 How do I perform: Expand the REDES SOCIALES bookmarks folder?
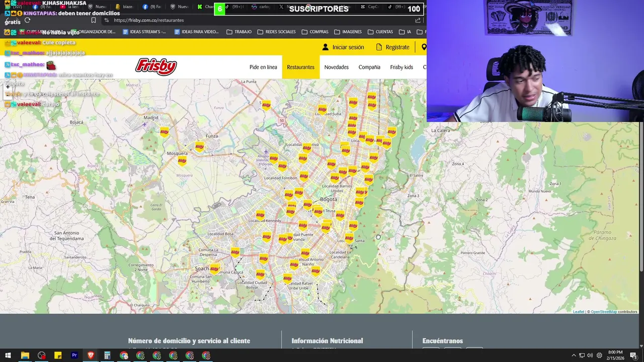[276, 32]
